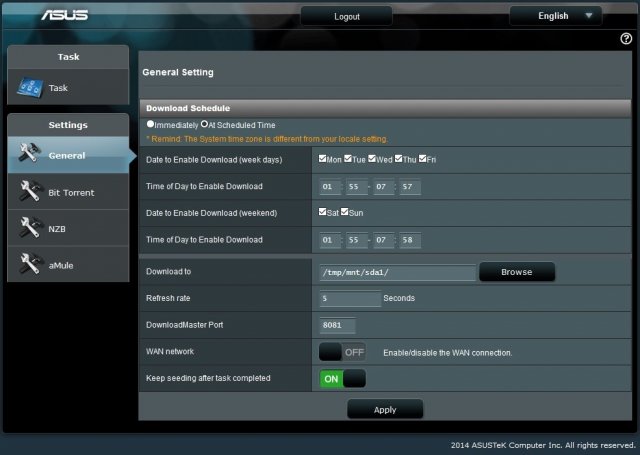Uncheck the Sat weekend checkbox
640x455 pixels.
click(322, 213)
